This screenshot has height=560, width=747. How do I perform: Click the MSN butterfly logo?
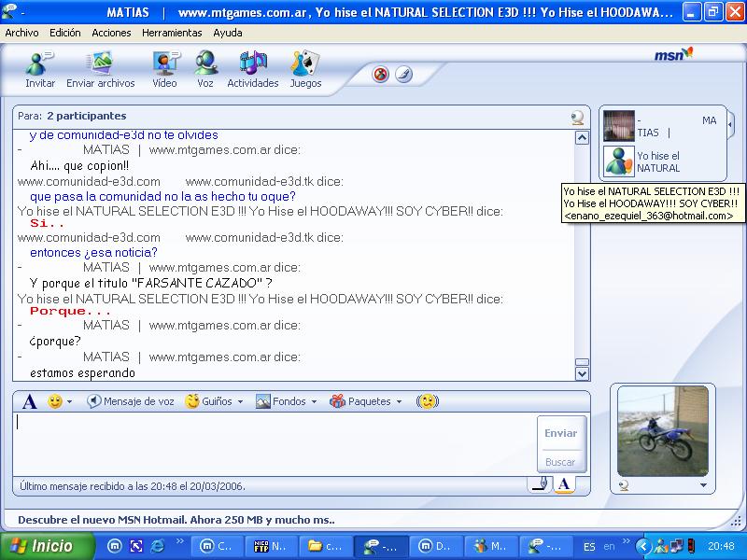point(673,54)
